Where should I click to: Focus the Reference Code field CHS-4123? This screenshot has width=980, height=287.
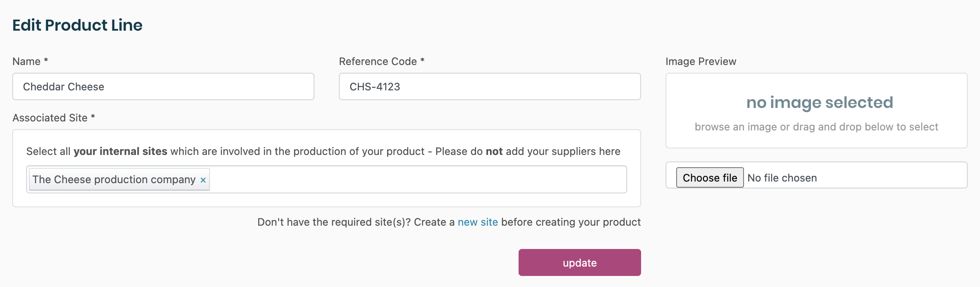[x=490, y=87]
